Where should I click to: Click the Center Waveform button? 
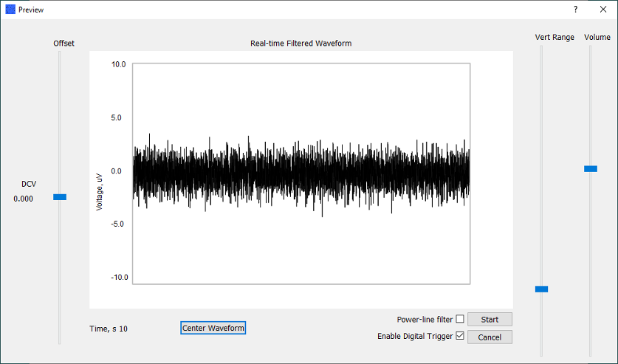point(213,328)
